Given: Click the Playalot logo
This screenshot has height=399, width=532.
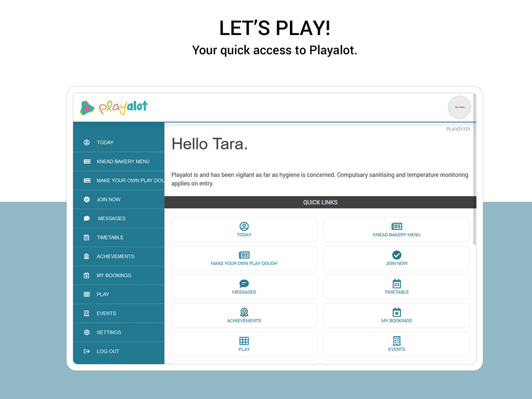Looking at the screenshot, I should [114, 107].
